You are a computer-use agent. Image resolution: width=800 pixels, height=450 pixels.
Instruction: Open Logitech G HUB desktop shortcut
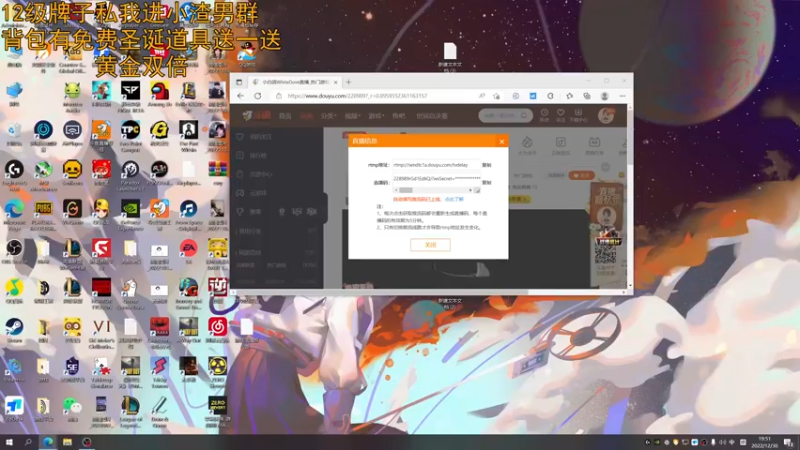(x=14, y=173)
